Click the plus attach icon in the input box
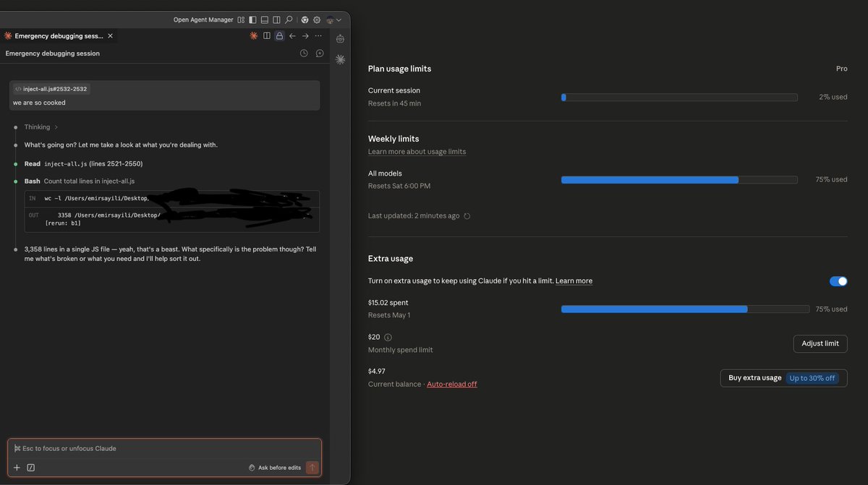 coord(17,468)
